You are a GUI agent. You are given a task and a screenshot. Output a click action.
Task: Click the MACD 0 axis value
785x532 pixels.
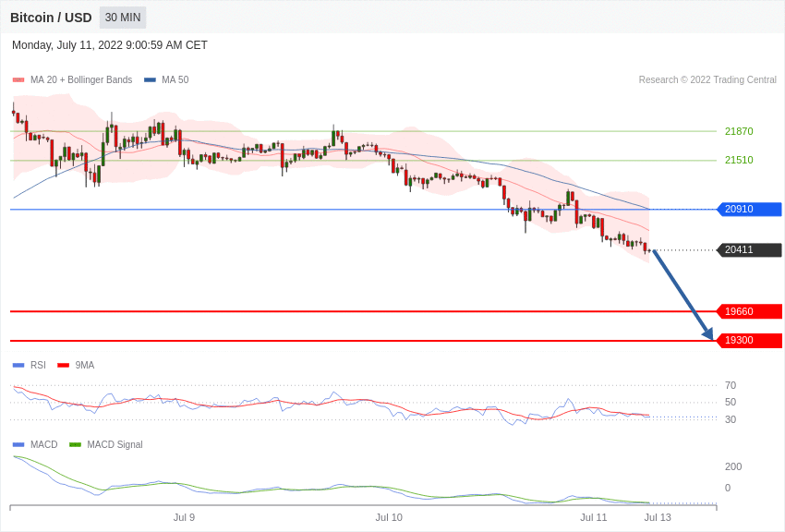tap(728, 488)
